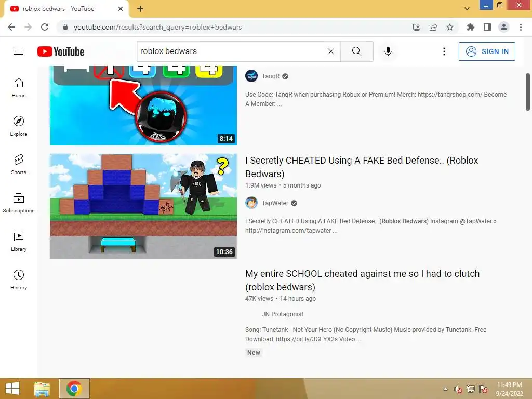This screenshot has width=532, height=399.
Task: Click the magnifier search button
Action: click(356, 51)
